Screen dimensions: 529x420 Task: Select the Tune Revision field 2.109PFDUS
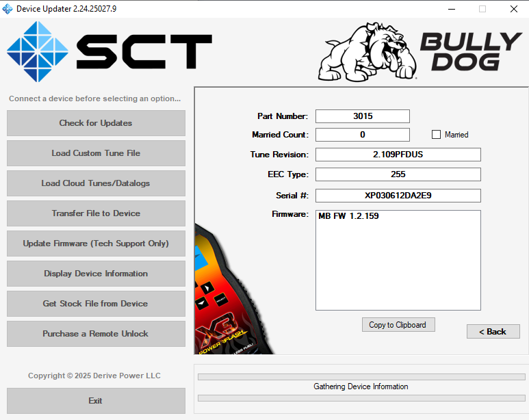click(x=398, y=155)
